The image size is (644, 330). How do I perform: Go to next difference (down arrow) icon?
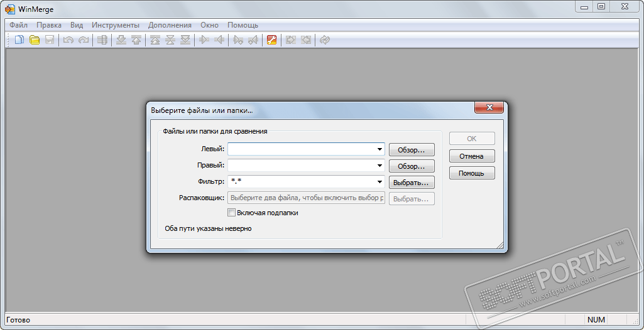click(121, 40)
